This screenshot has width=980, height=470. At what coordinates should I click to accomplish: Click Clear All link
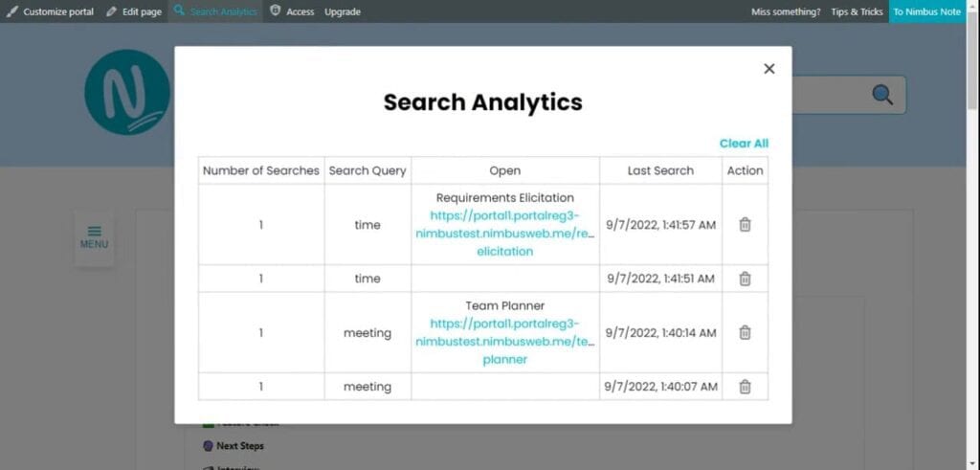744,144
